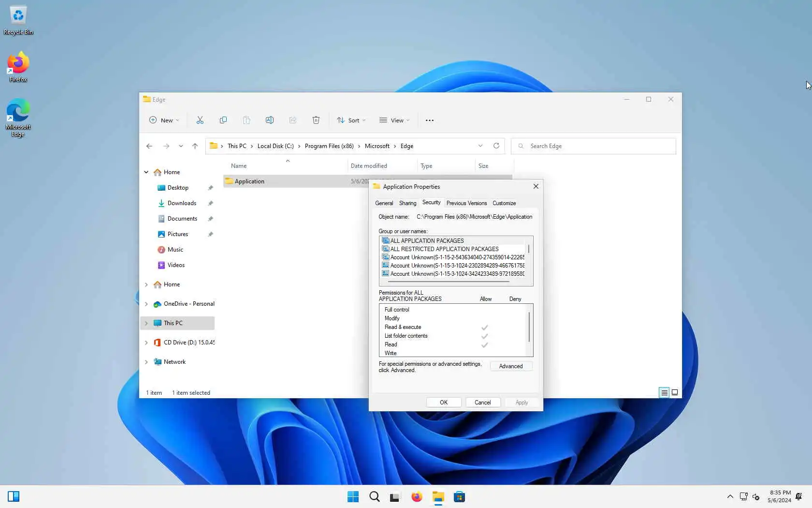812x508 pixels.
Task: Open taskbar Search
Action: click(x=375, y=497)
